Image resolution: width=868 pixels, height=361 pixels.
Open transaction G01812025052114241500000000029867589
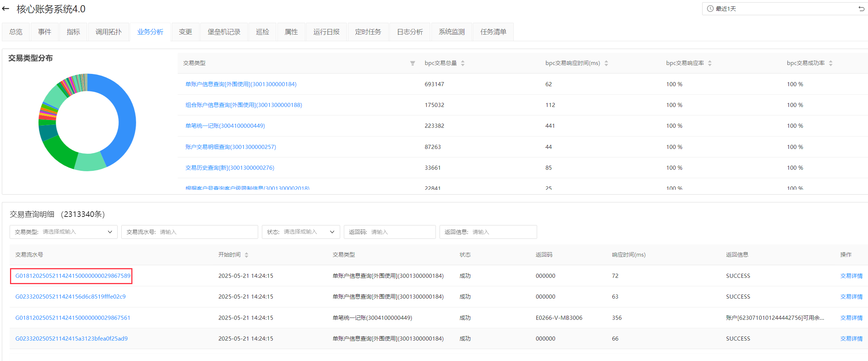(x=73, y=276)
